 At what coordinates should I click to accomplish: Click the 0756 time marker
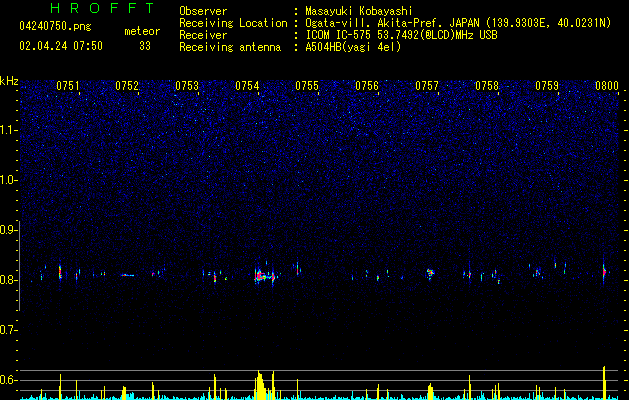pos(367,86)
